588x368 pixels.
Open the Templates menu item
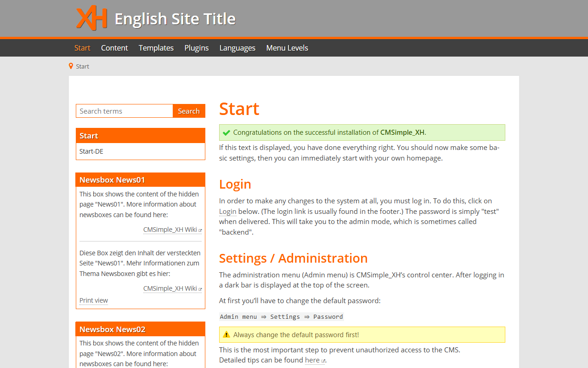(156, 48)
